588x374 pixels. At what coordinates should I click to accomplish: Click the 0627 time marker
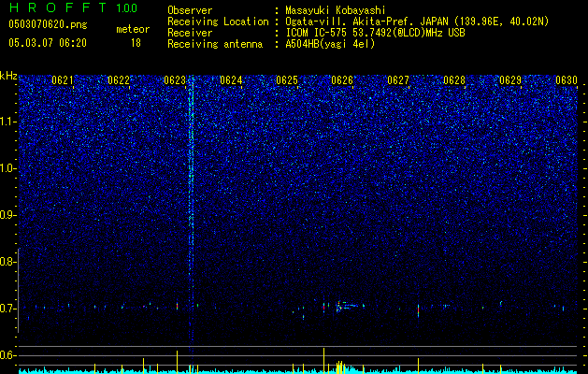coord(398,80)
